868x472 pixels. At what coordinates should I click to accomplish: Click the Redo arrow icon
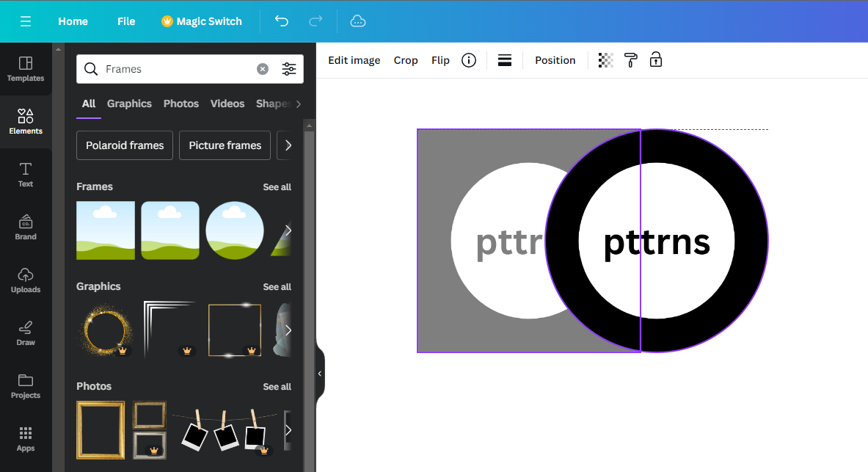click(316, 21)
